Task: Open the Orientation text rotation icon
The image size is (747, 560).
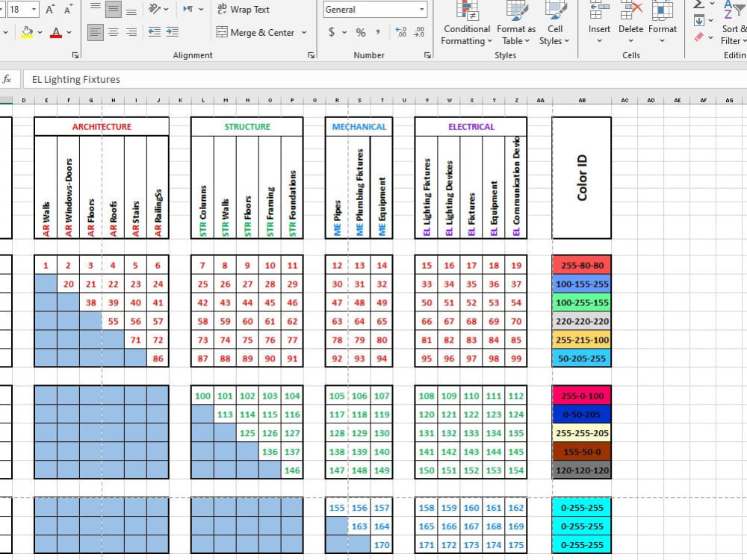Action: click(155, 8)
